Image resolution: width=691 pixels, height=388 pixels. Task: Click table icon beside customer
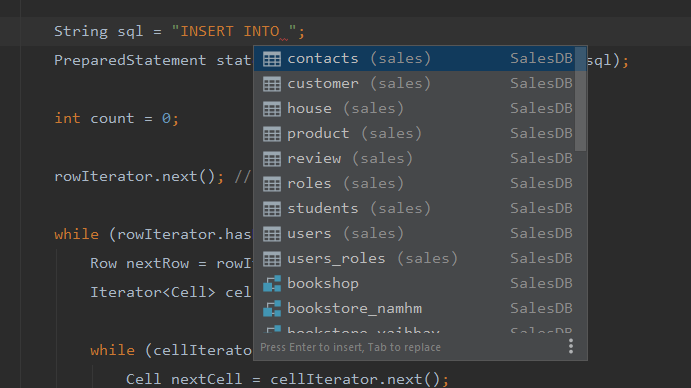point(271,84)
